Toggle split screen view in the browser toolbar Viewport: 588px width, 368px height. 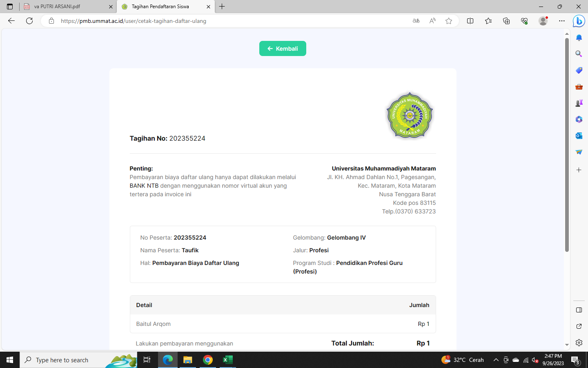[470, 21]
